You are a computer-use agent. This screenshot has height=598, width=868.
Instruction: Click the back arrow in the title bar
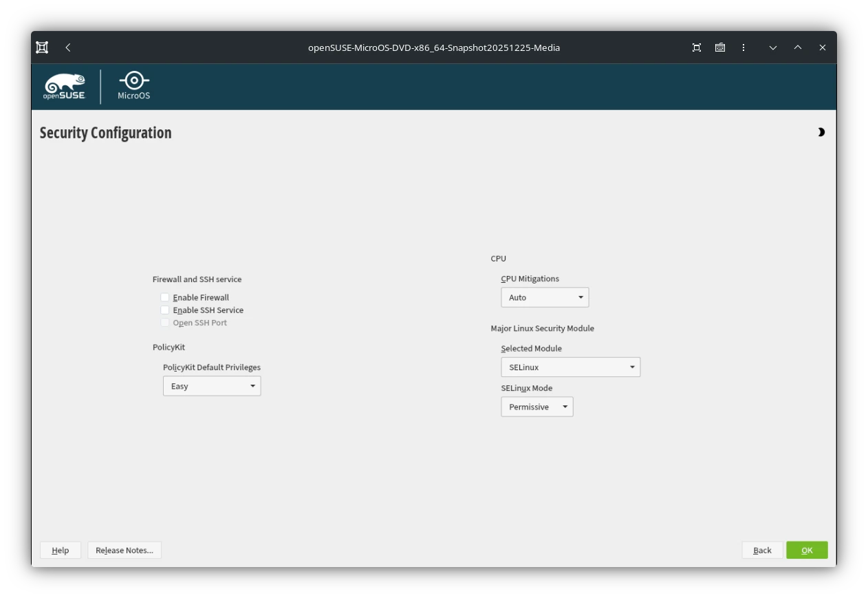pos(67,47)
